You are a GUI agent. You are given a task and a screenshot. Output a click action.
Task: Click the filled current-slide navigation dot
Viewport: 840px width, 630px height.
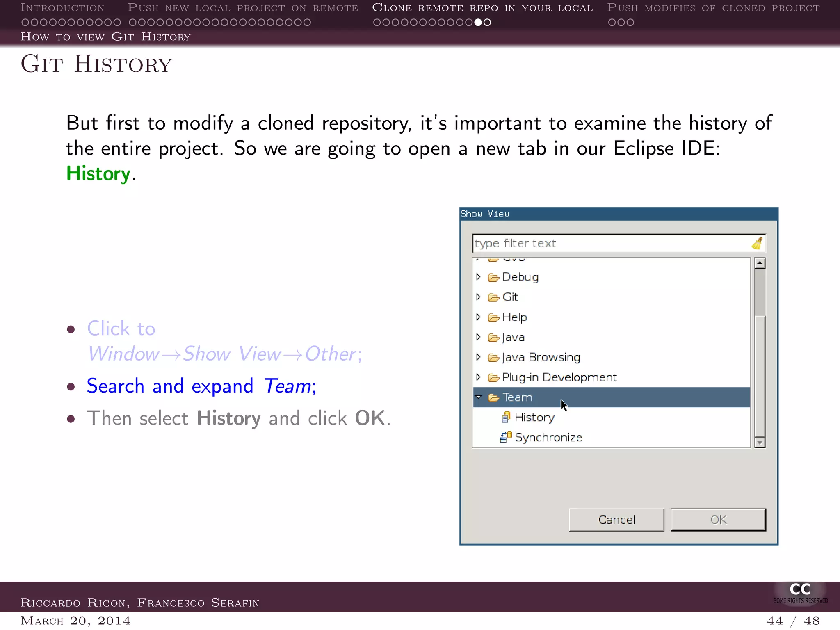click(x=478, y=23)
